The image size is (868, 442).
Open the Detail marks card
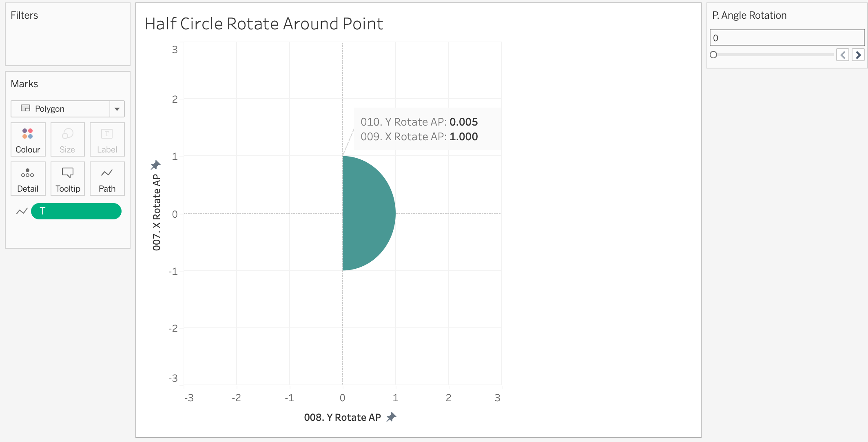pyautogui.click(x=28, y=179)
